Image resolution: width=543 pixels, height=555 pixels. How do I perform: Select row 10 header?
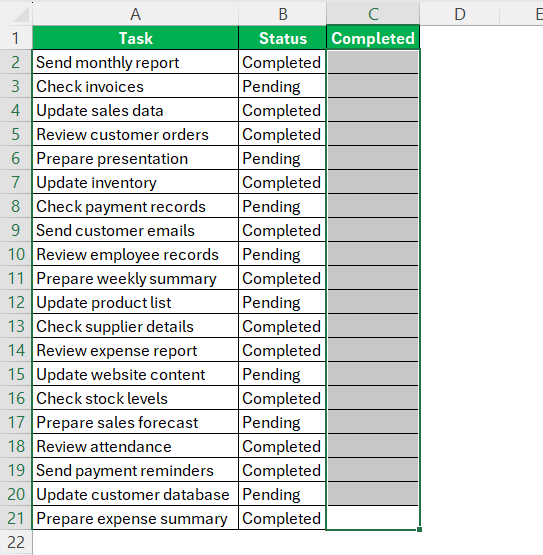pyautogui.click(x=16, y=254)
